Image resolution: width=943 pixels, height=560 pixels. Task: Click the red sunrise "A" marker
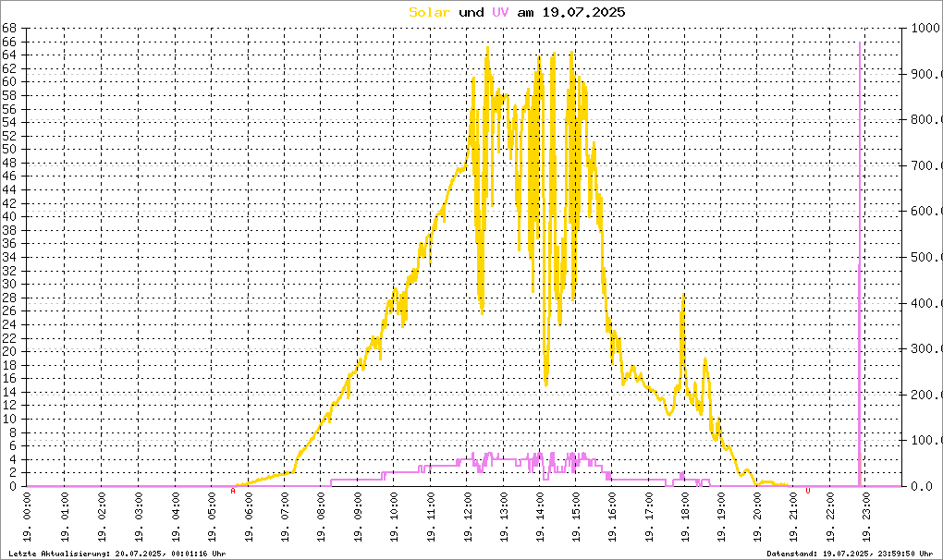click(232, 491)
